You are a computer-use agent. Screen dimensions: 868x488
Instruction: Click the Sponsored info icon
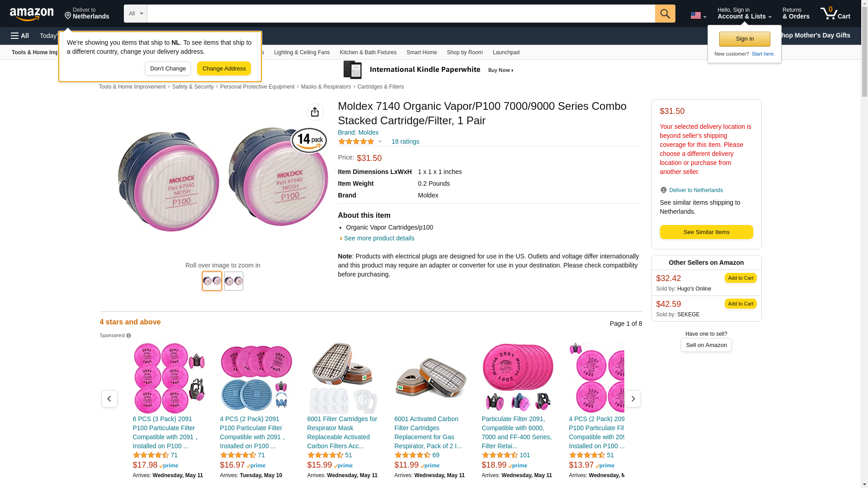pos(129,336)
